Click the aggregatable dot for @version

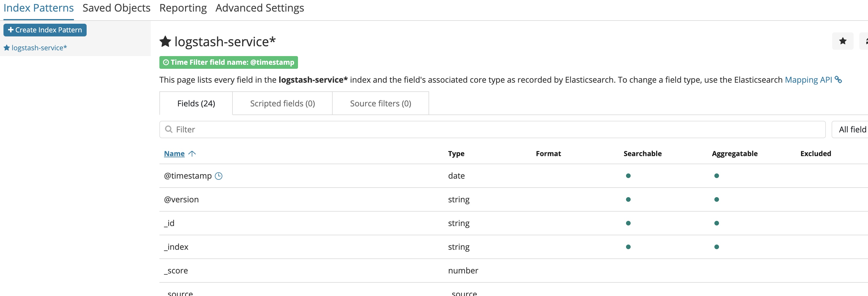pos(716,199)
